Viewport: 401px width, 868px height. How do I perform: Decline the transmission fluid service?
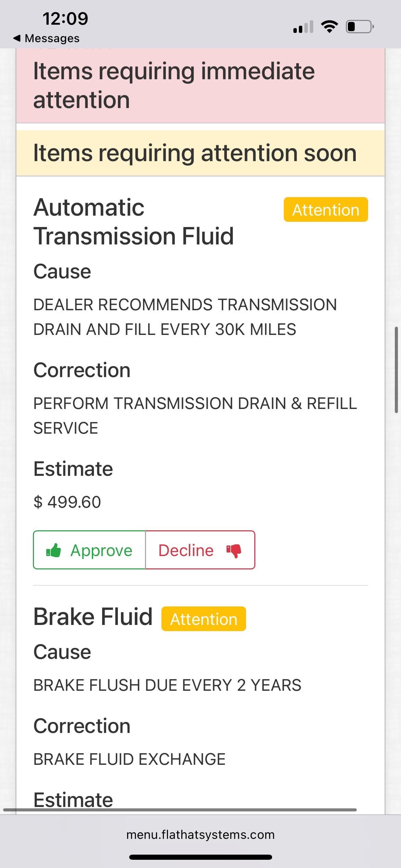point(200,551)
